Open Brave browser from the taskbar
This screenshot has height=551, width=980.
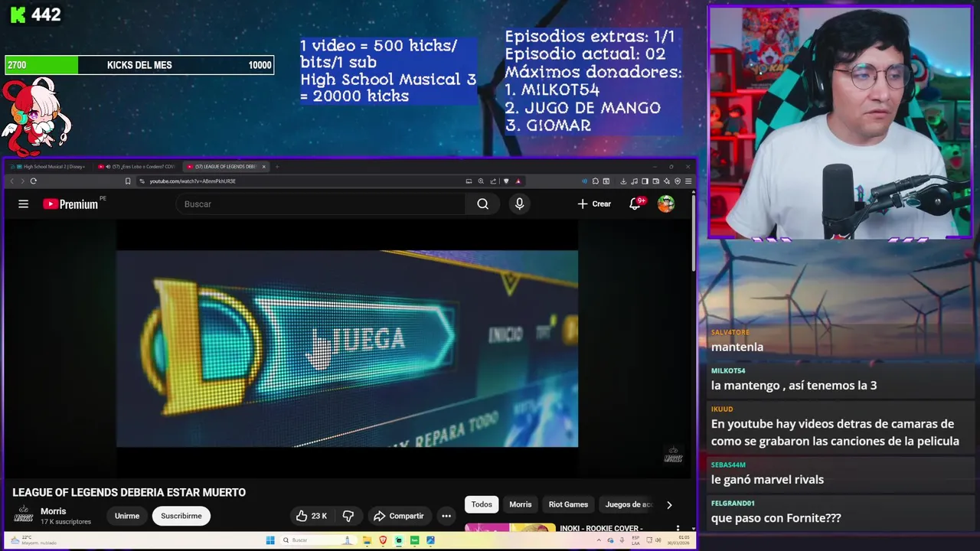pyautogui.click(x=383, y=540)
